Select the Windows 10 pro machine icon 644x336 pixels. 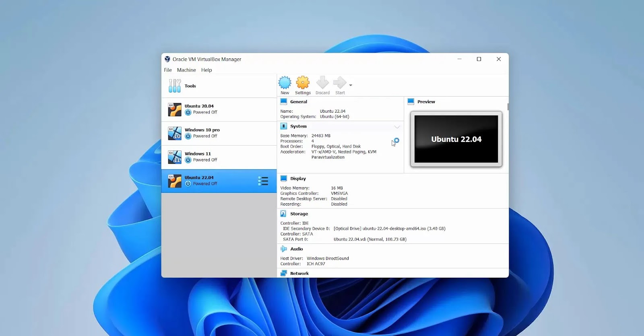pos(175,133)
